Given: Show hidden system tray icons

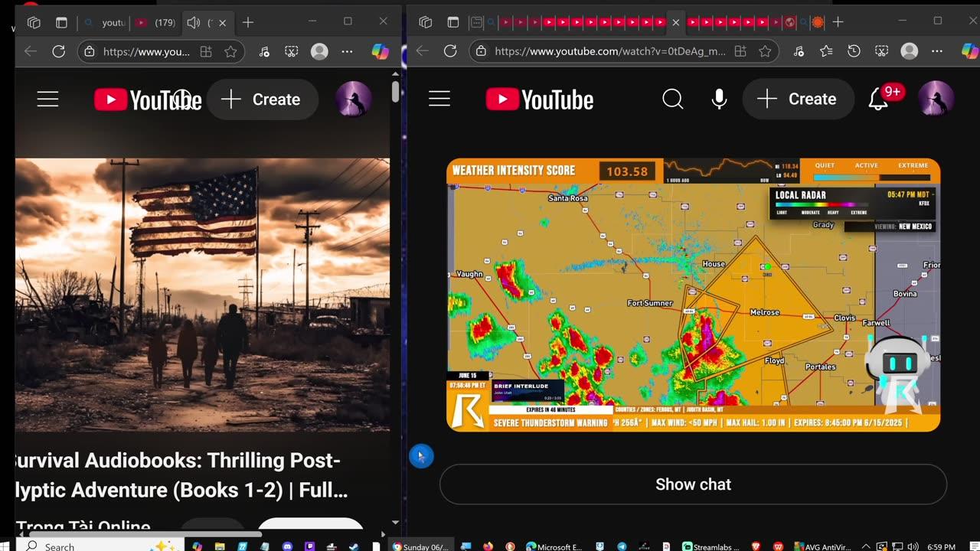Looking at the screenshot, I should pos(866,546).
